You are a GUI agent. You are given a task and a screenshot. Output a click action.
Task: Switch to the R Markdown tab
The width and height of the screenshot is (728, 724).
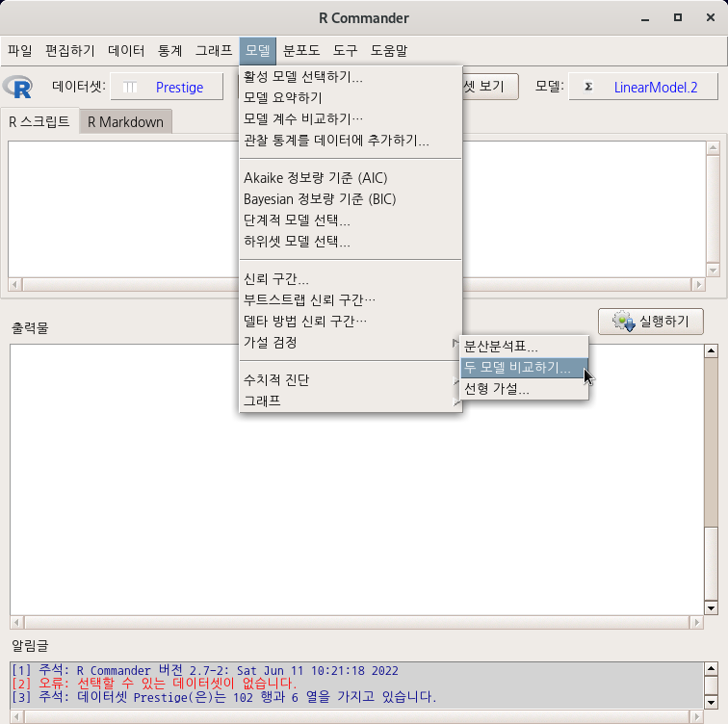(125, 122)
